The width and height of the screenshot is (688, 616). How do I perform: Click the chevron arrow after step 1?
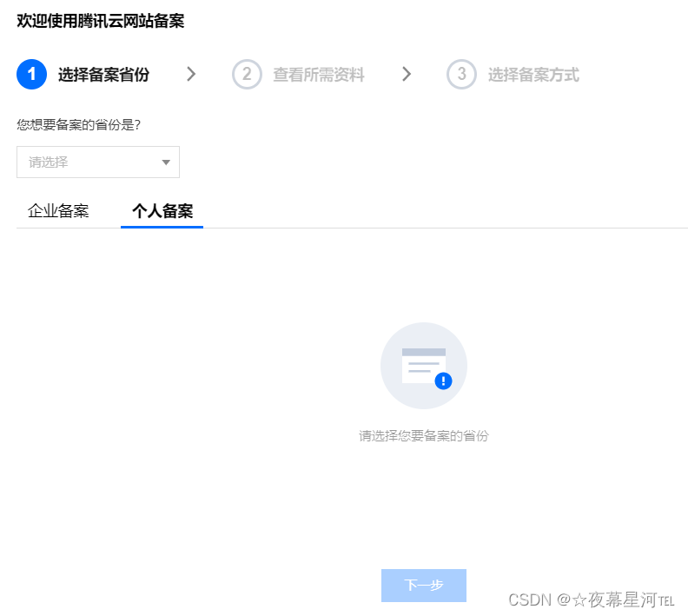pyautogui.click(x=191, y=74)
